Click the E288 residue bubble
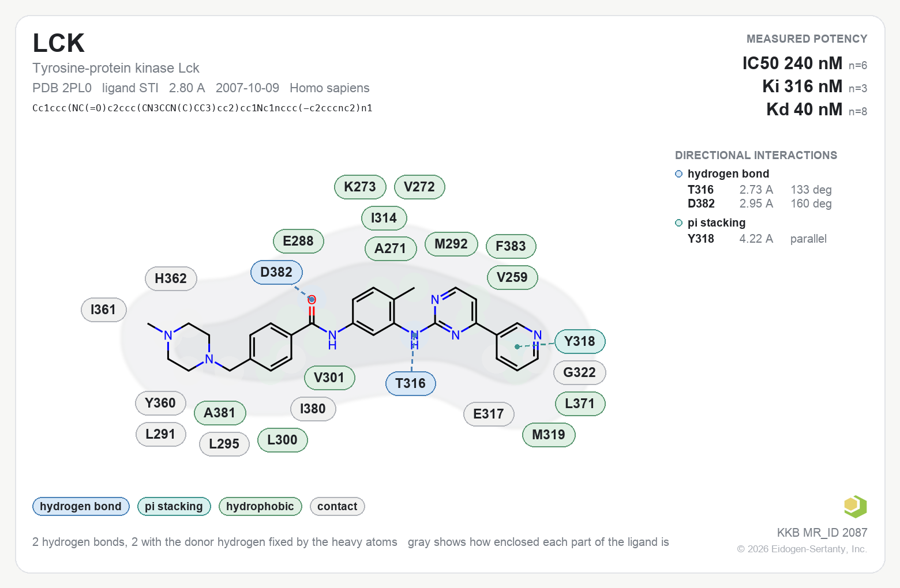 pyautogui.click(x=298, y=241)
